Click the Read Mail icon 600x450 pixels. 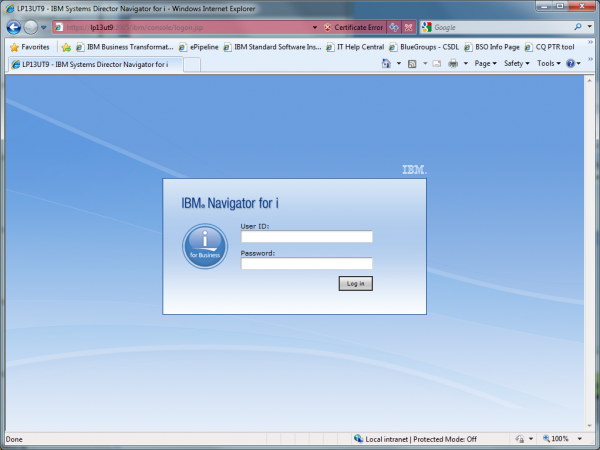(437, 64)
